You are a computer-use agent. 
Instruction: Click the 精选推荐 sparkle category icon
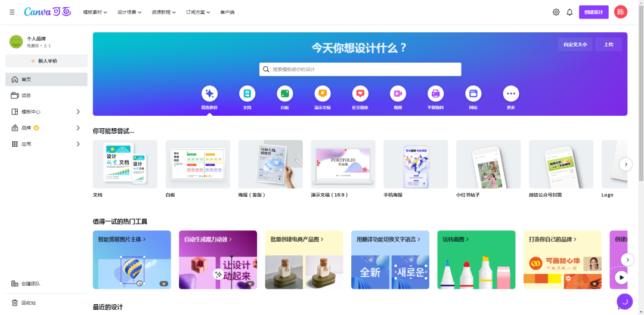coord(209,94)
